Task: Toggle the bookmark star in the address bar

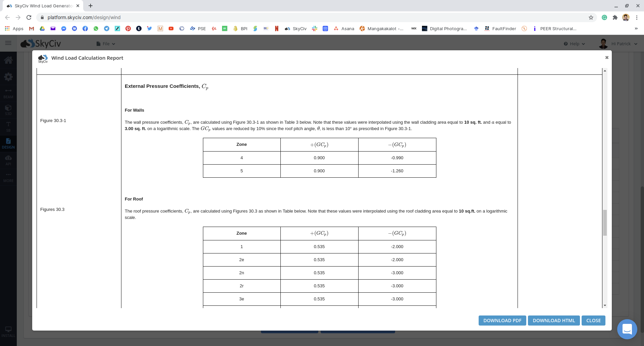Action: [591, 17]
